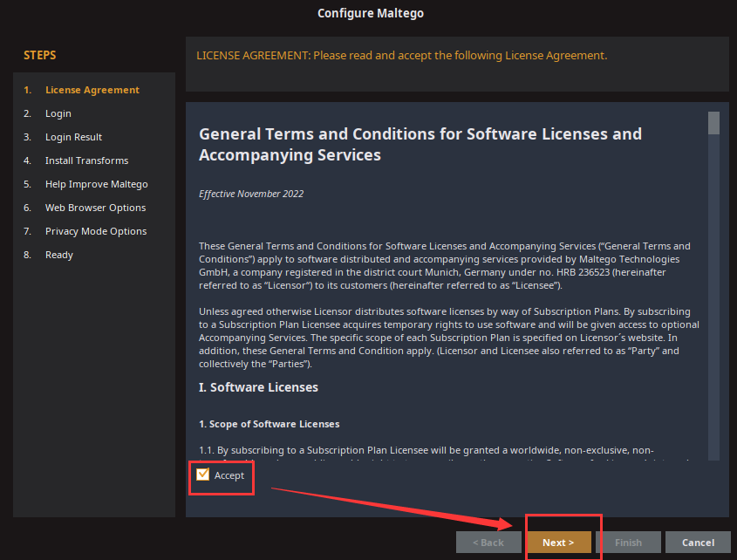737x560 pixels.
Task: Click the 'STEPS' sidebar heading
Action: coord(40,55)
